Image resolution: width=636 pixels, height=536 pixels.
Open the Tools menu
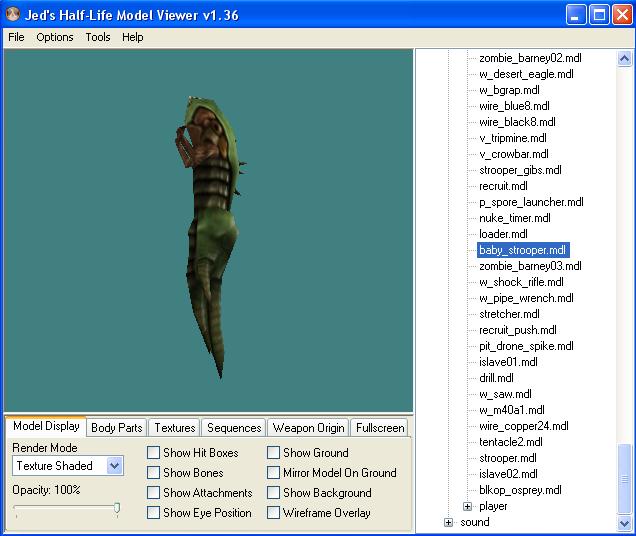[x=98, y=37]
